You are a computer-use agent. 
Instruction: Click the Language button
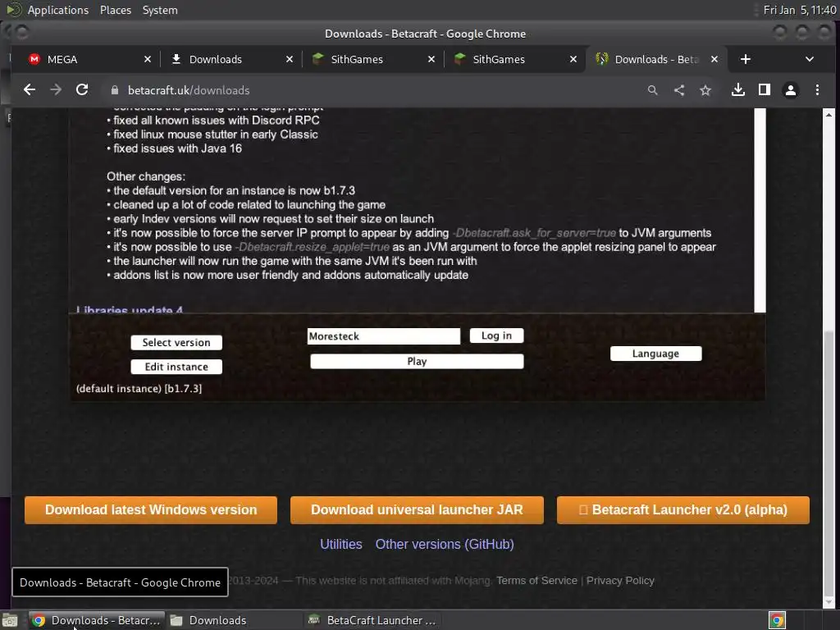pos(655,354)
